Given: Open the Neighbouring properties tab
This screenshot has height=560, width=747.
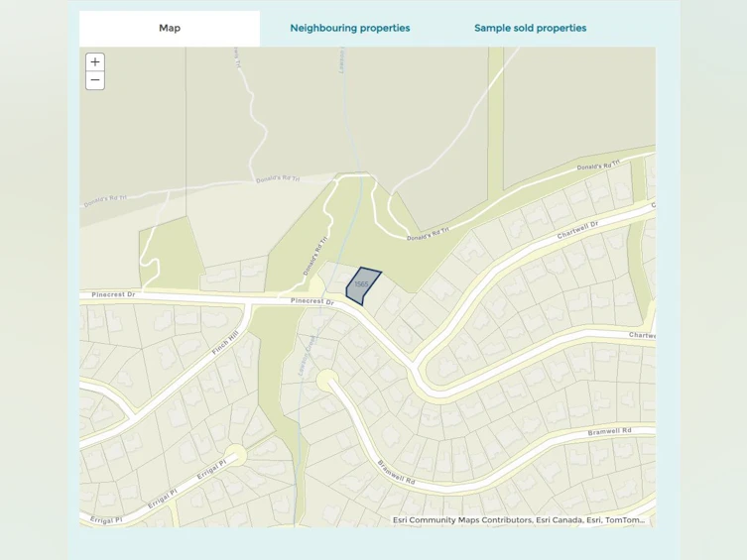Looking at the screenshot, I should (350, 28).
